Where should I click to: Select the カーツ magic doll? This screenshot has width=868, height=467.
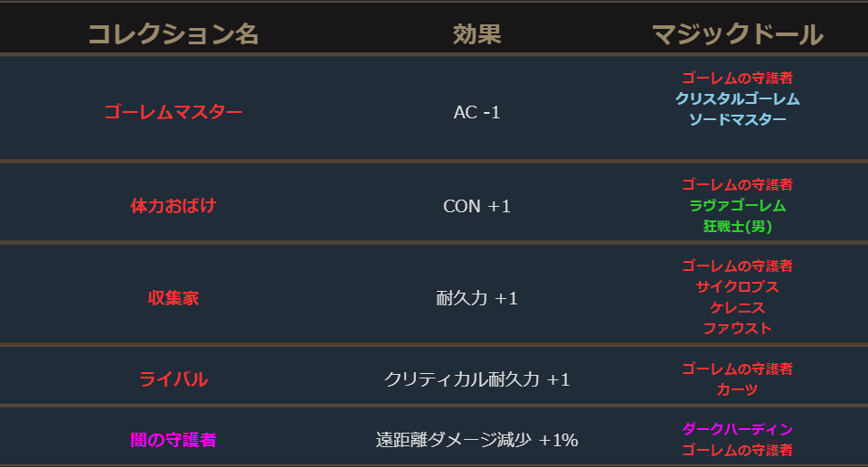[737, 389]
